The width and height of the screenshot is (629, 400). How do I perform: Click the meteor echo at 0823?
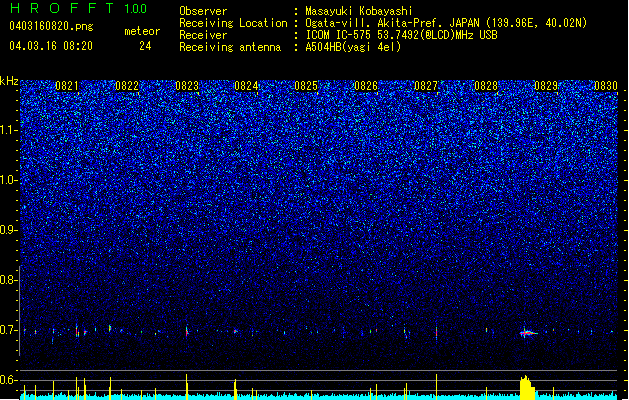[x=187, y=331]
